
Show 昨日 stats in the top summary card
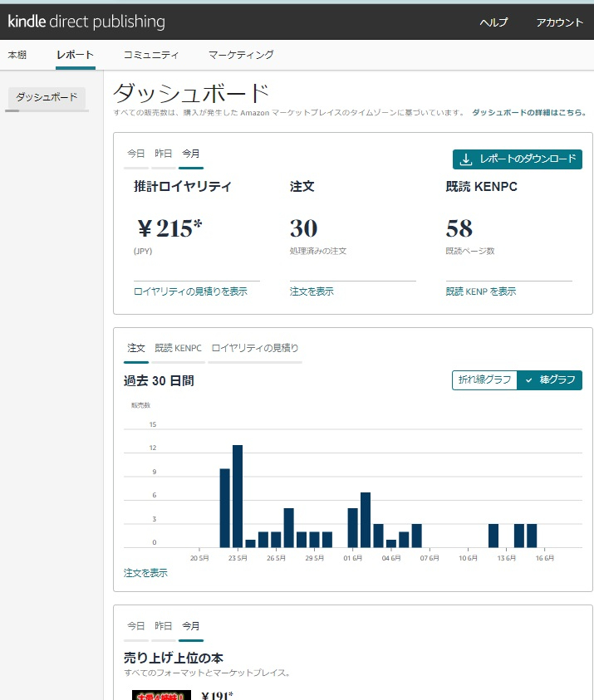click(164, 154)
